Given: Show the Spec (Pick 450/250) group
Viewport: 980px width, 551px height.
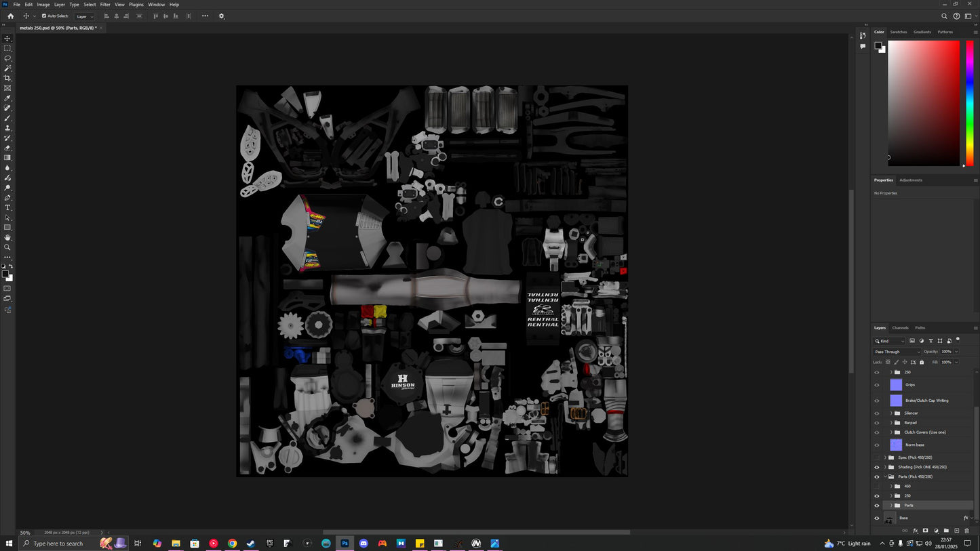Looking at the screenshot, I should click(x=876, y=457).
